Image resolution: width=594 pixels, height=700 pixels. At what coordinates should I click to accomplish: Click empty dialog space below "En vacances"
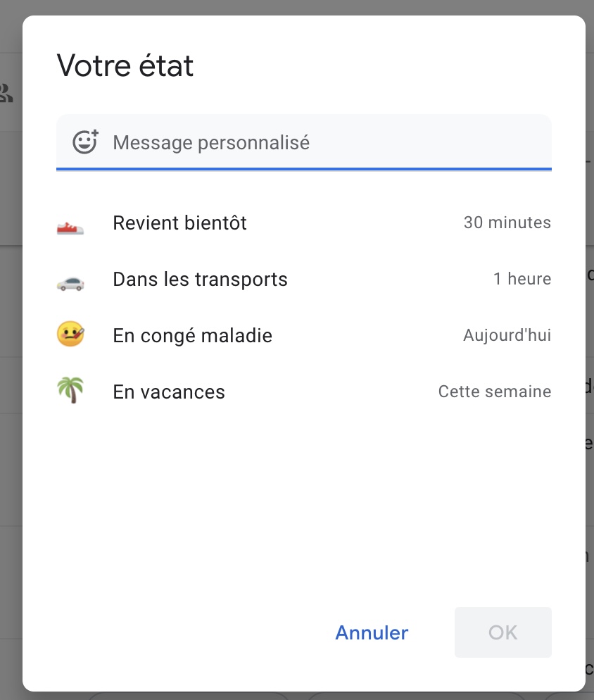(303, 507)
